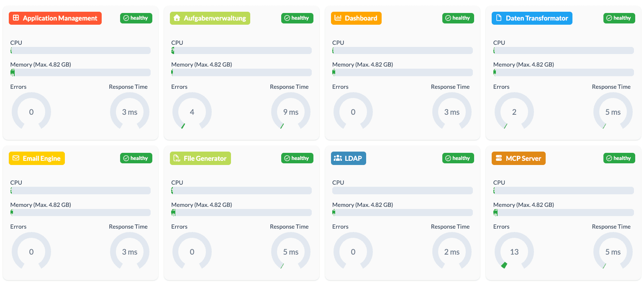Viewport: 644px width, 286px height.
Task: Click the Response Time gauge on Dashboard card
Action: click(452, 112)
